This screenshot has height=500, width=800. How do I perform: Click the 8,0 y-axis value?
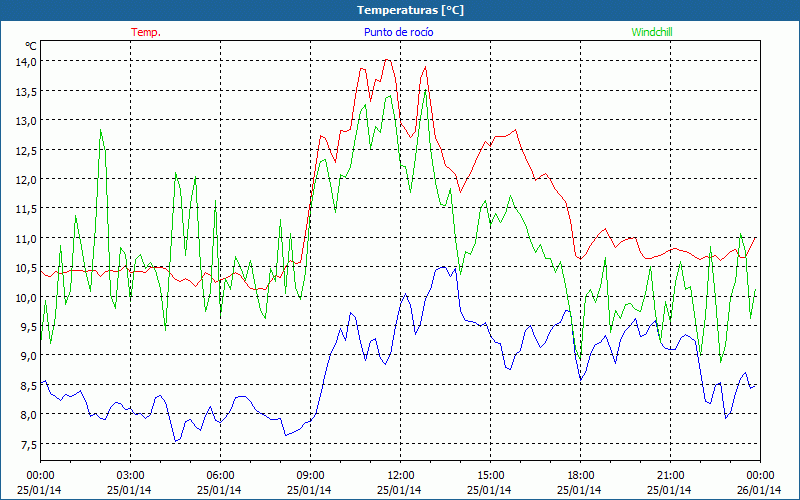(x=29, y=414)
